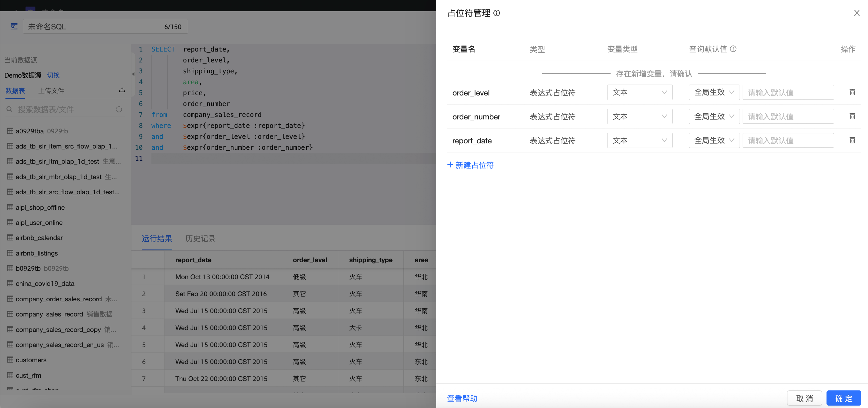Collapse the left datasource panel arrow
Image resolution: width=868 pixels, height=408 pixels.
point(133,74)
